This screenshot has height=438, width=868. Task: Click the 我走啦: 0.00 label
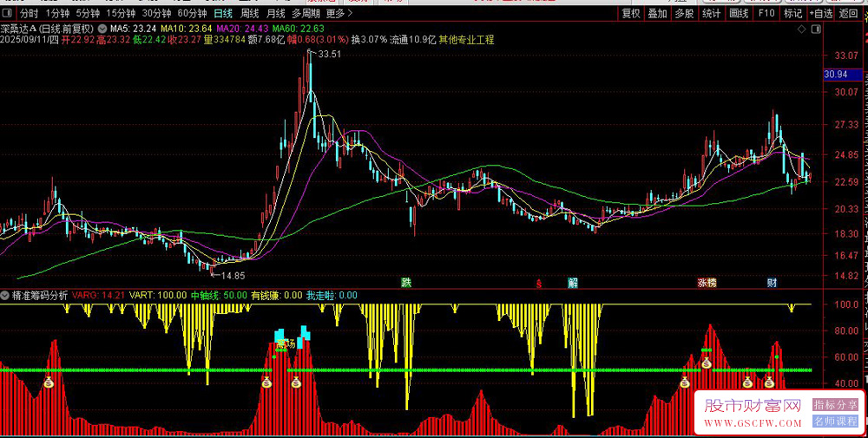click(332, 295)
